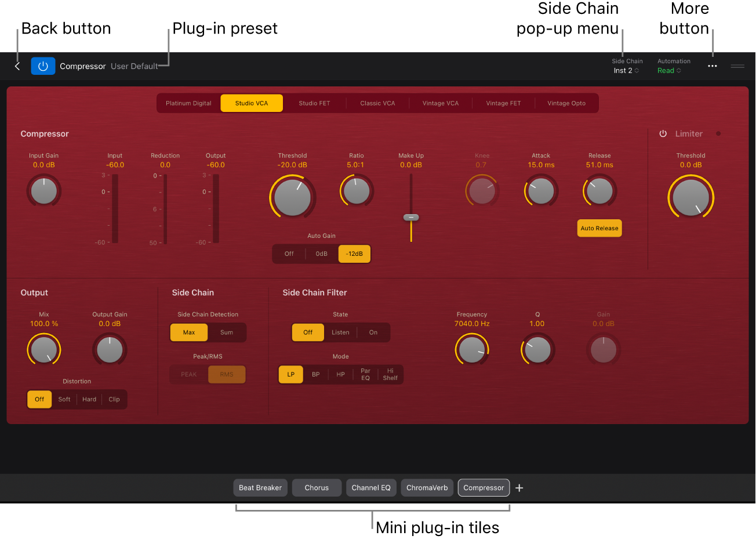The width and height of the screenshot is (756, 543).
Task: Set Distortion to Soft
Action: click(64, 399)
